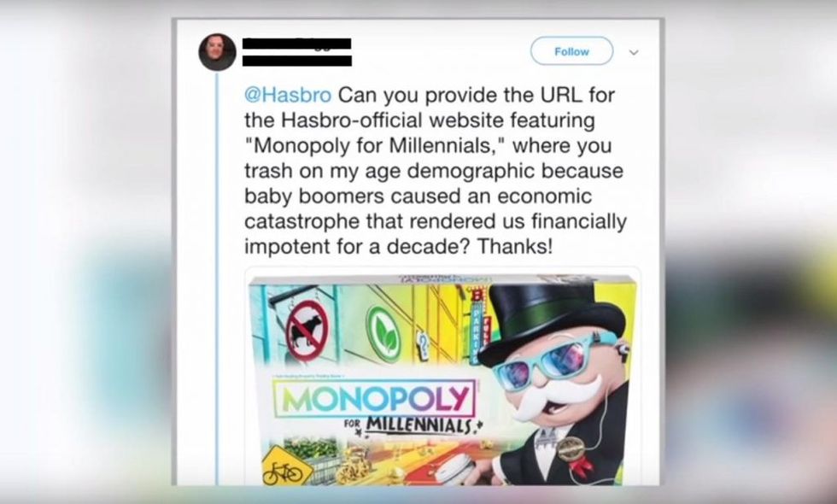This screenshot has width=837, height=504.
Task: Click the "for Millennials" subtitle text
Action: (410, 426)
